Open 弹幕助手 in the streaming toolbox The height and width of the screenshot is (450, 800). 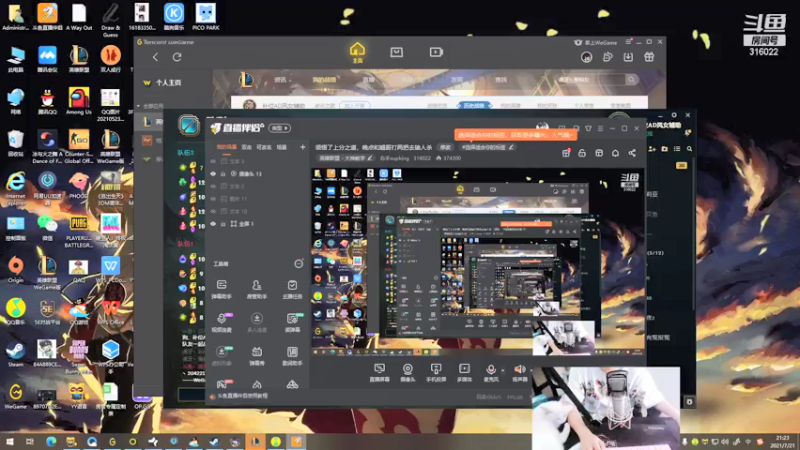tap(221, 289)
